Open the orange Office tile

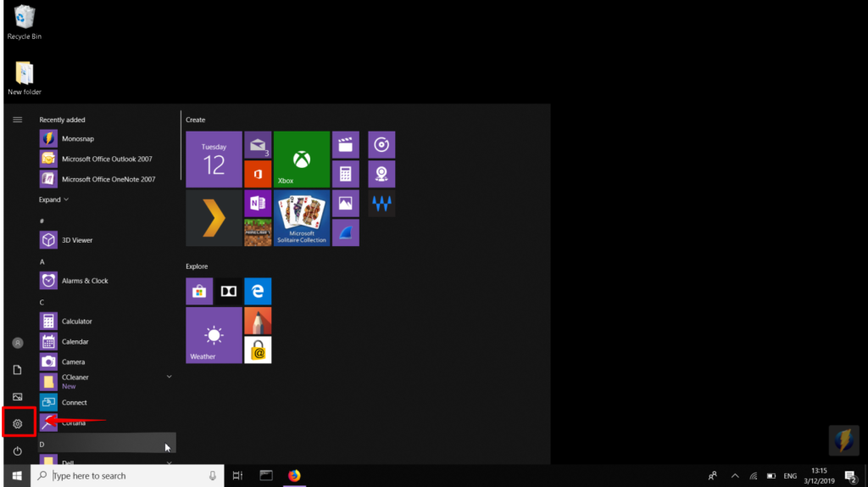[258, 174]
